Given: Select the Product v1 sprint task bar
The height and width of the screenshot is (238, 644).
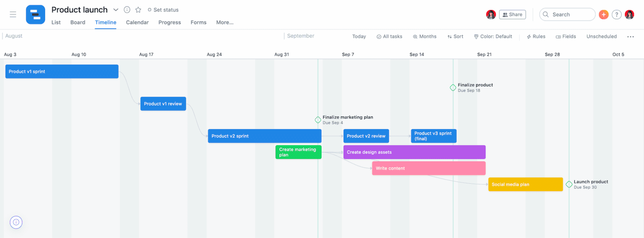Looking at the screenshot, I should [x=62, y=71].
